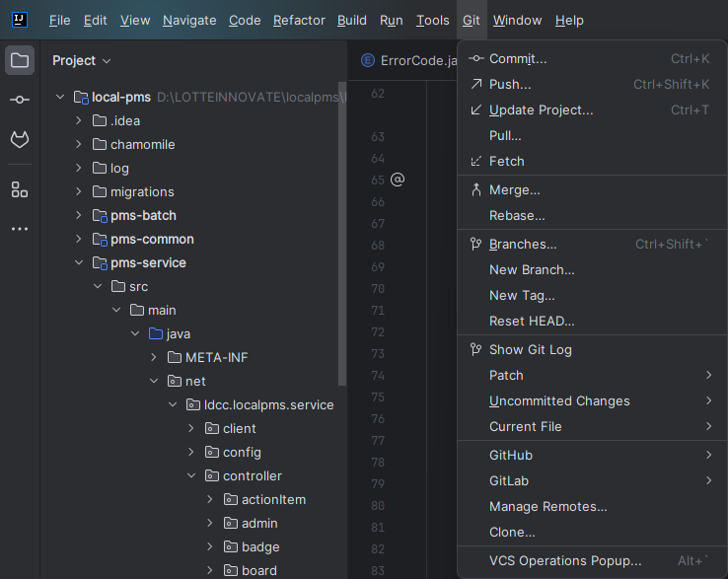Choose Pull... from Git menu
The image size is (728, 579).
(x=592, y=135)
